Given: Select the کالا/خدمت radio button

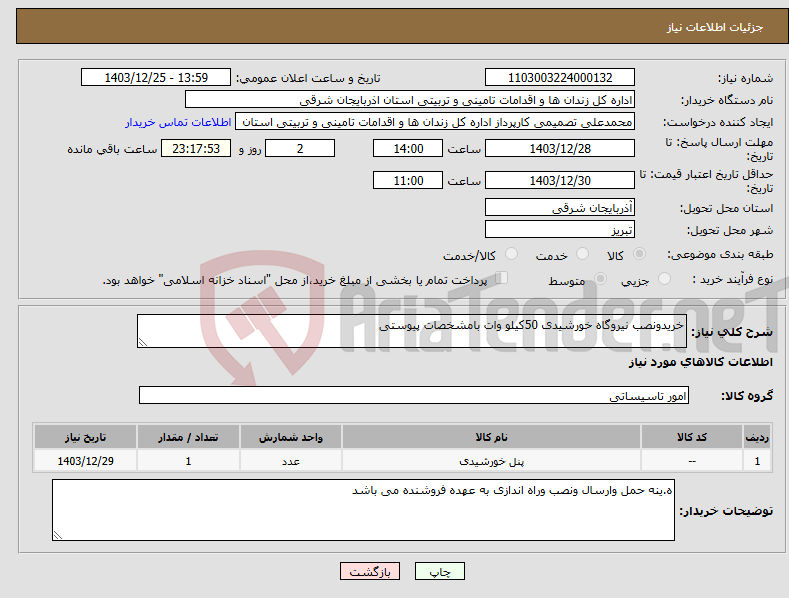Looking at the screenshot, I should pyautogui.click(x=511, y=254).
